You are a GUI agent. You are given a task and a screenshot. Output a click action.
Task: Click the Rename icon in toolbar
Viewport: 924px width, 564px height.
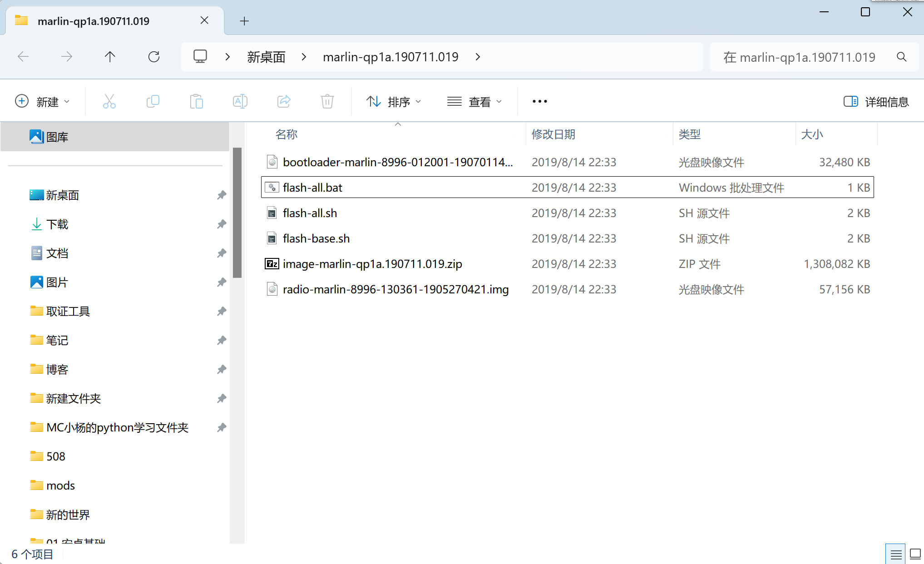240,101
